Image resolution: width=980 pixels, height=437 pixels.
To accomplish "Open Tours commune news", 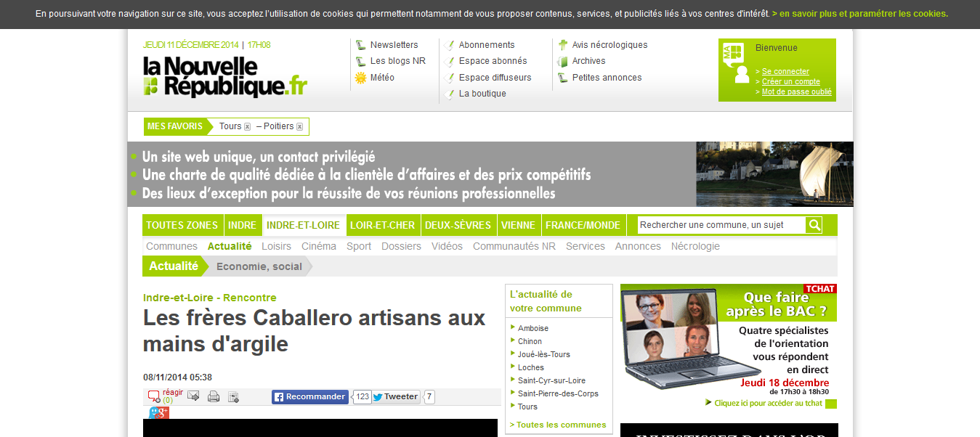I will [527, 407].
